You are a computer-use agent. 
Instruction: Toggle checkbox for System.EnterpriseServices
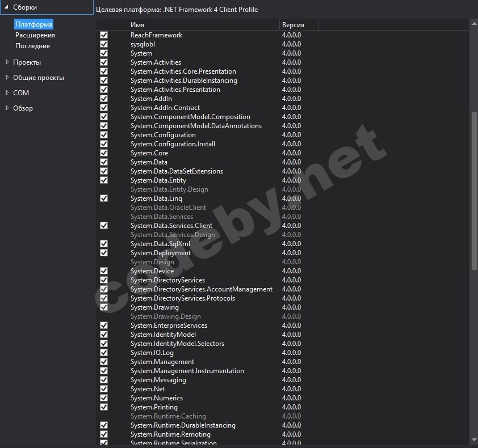point(104,326)
